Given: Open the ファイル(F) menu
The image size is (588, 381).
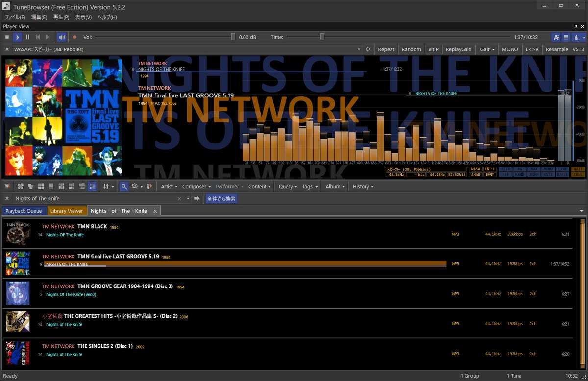Looking at the screenshot, I should pos(15,17).
